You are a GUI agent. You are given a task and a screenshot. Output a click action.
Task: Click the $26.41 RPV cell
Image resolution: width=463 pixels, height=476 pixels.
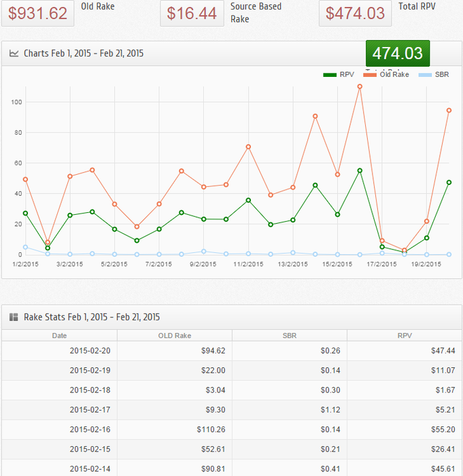pyautogui.click(x=405, y=449)
